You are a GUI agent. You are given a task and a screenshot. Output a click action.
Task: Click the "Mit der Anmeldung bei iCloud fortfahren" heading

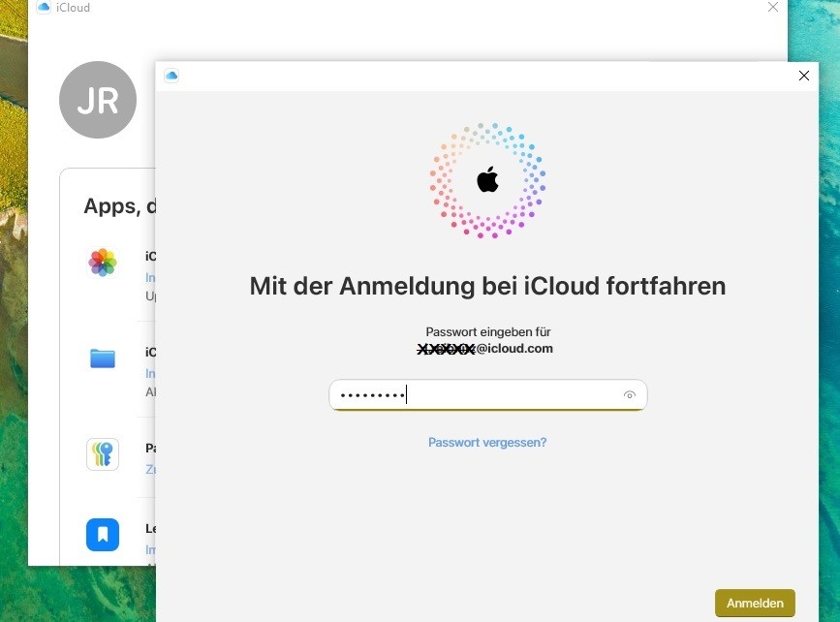click(x=487, y=286)
